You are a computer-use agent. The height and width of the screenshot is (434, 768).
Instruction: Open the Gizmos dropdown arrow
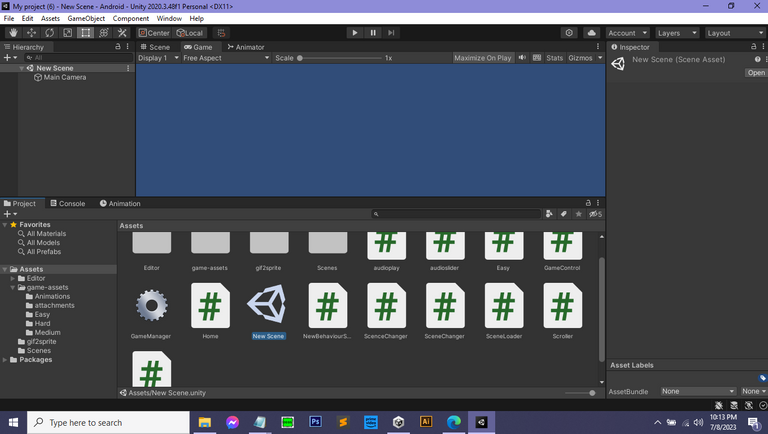coord(600,58)
